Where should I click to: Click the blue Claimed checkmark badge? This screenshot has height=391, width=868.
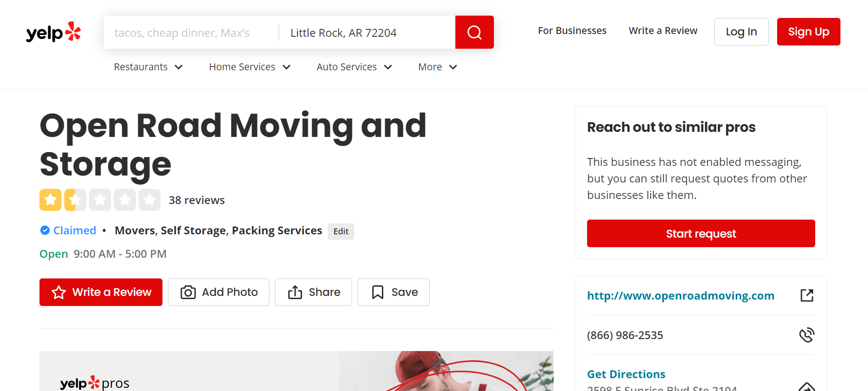pos(45,230)
